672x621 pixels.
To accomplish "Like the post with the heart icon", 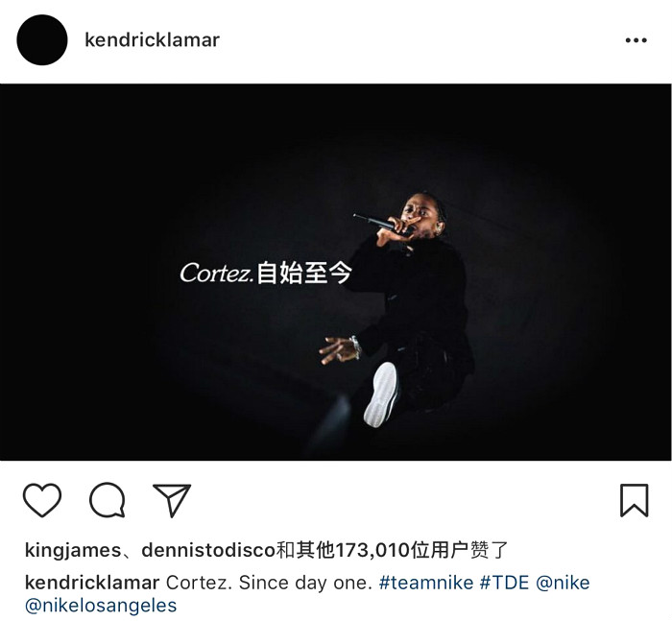I will 42,500.
